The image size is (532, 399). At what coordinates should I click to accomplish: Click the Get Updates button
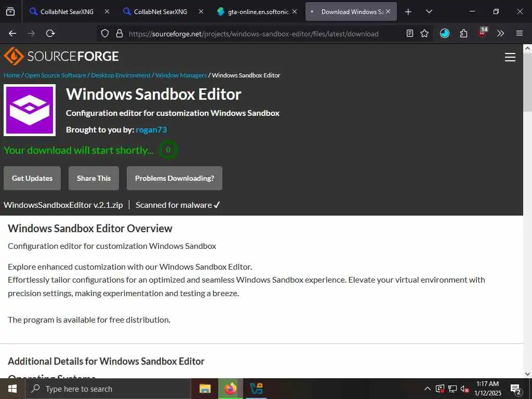pyautogui.click(x=32, y=178)
